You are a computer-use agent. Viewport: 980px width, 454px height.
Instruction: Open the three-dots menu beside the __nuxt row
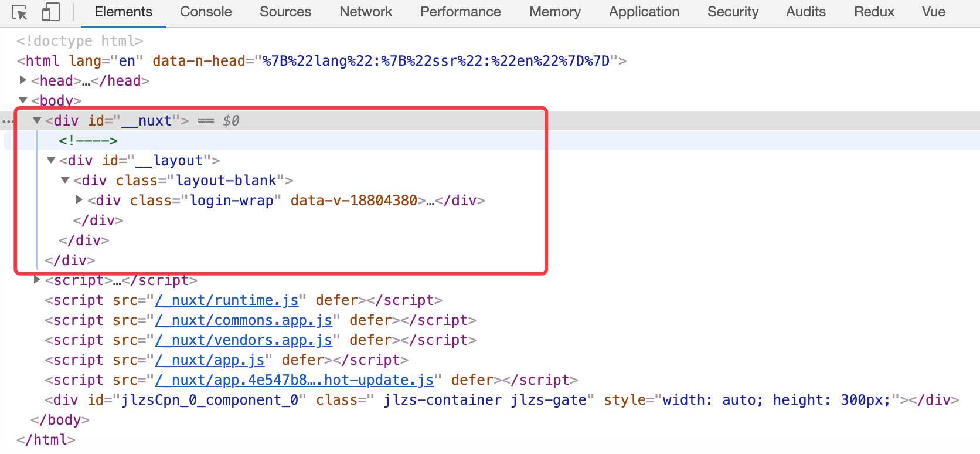(x=8, y=121)
